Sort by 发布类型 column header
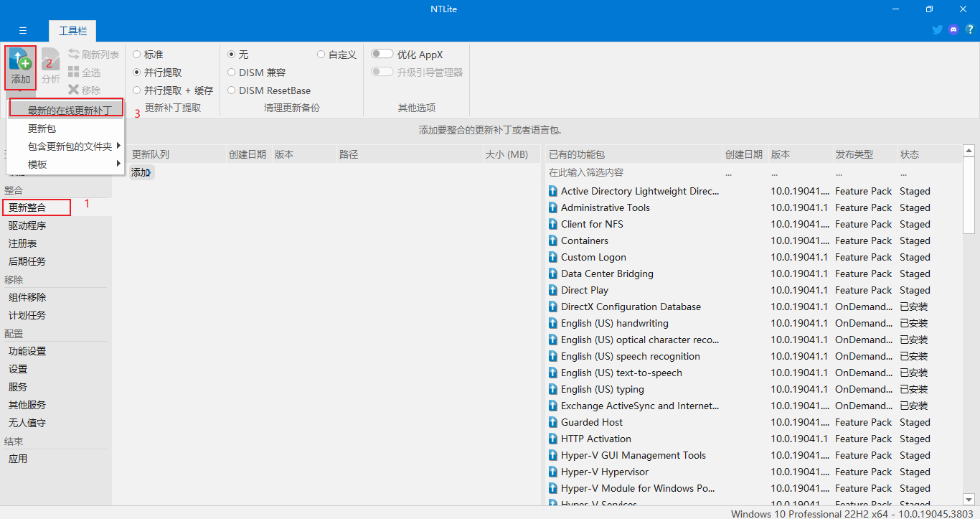The width and height of the screenshot is (980, 519). (x=864, y=154)
